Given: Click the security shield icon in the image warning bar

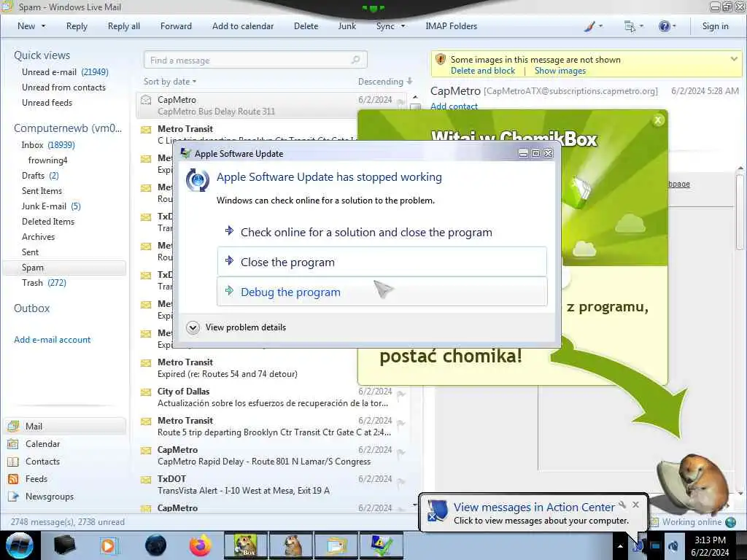Looking at the screenshot, I should point(441,60).
